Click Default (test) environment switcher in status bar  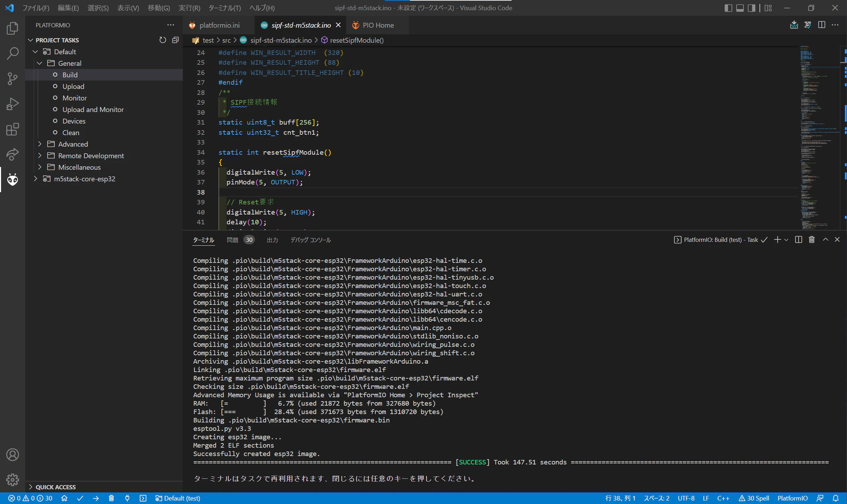pos(178,498)
